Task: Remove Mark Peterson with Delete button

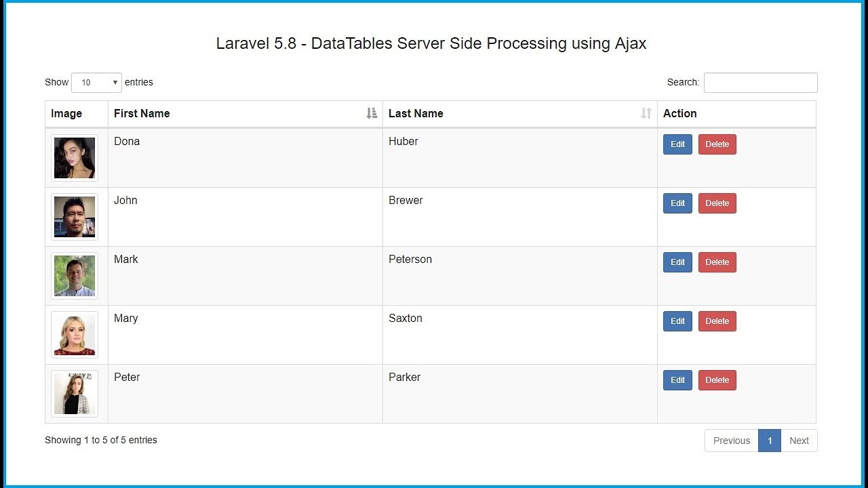Action: click(x=717, y=262)
